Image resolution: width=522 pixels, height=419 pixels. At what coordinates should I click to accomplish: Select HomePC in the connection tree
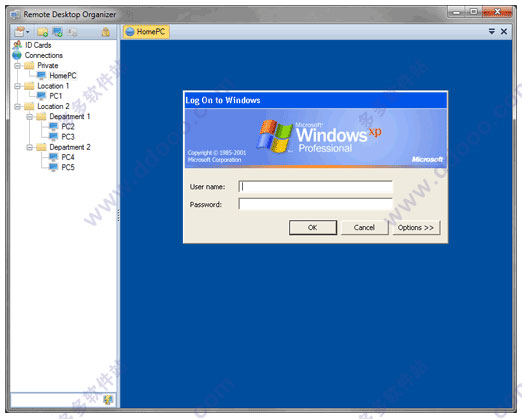[63, 76]
